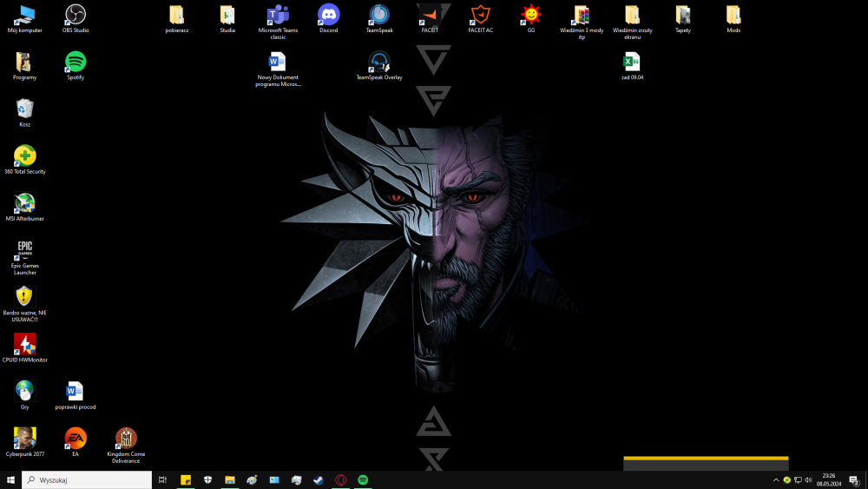Click the Opera browser taskbar icon
868x489 pixels.
pyautogui.click(x=341, y=479)
